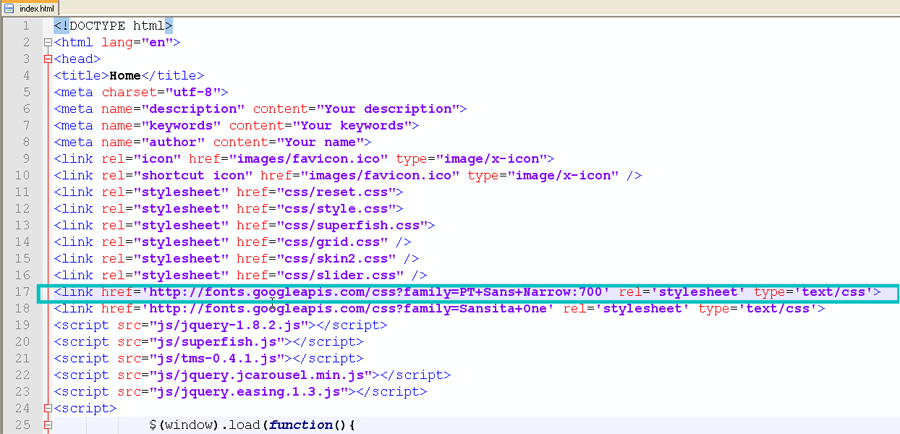Click the DOCTYPE html declaration text
The image size is (900, 434).
pyautogui.click(x=113, y=26)
